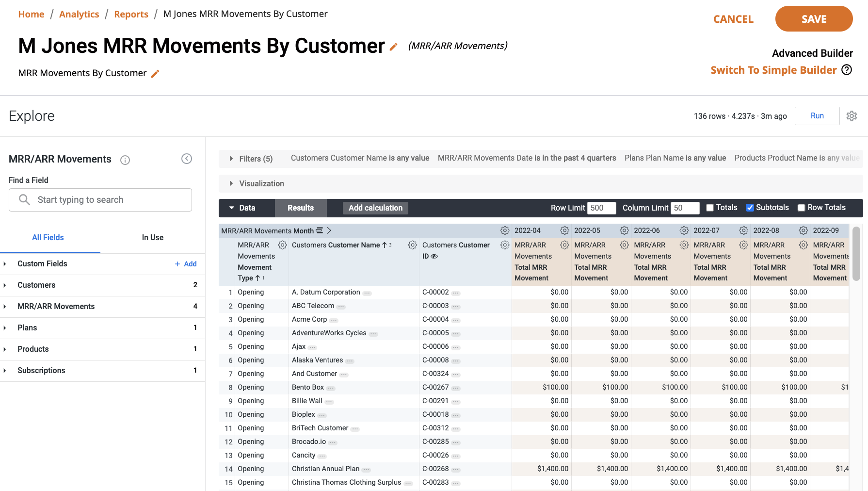This screenshot has width=868, height=491.
Task: Open MRR/ARR Movements Month pivot gear
Action: pos(505,230)
